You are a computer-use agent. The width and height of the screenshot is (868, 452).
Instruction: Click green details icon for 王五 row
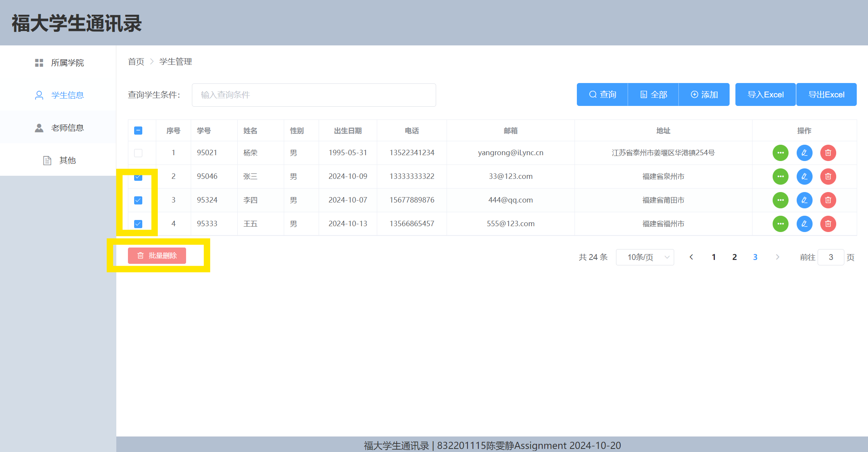point(780,224)
